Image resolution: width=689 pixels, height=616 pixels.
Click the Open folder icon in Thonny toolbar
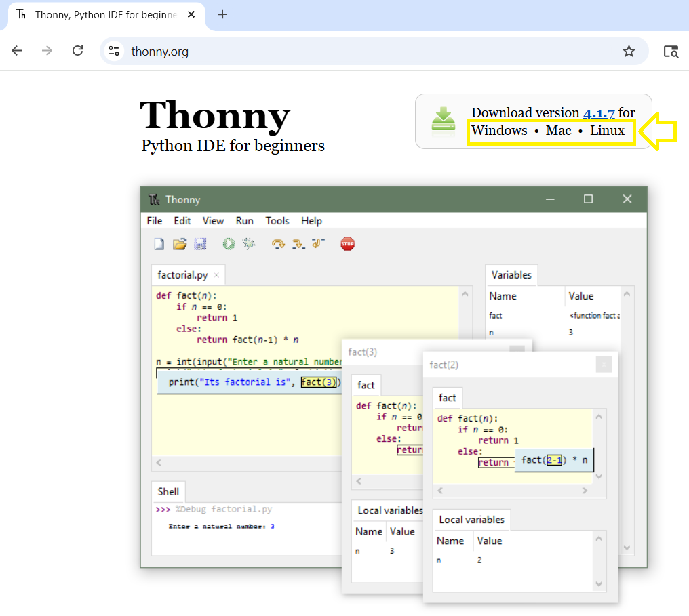click(179, 244)
